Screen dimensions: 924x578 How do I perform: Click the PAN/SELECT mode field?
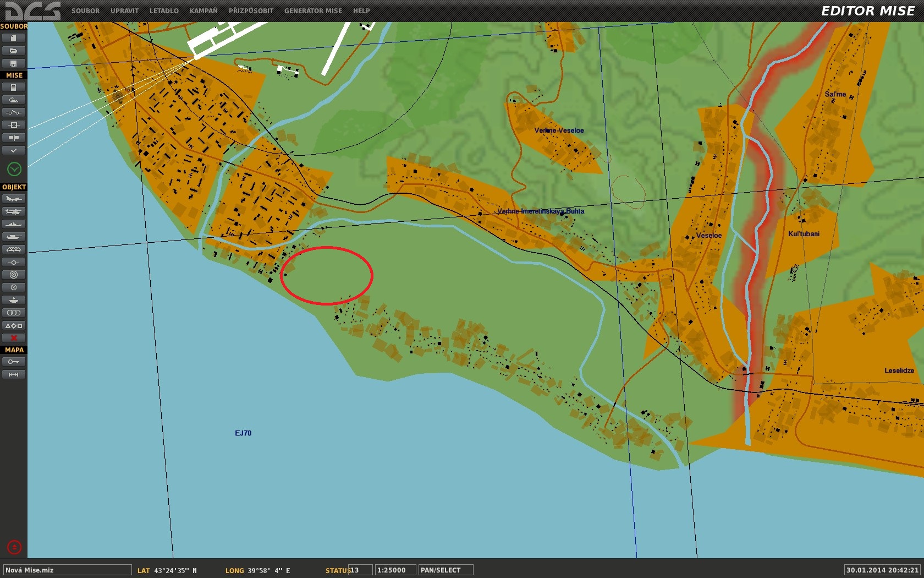(446, 570)
